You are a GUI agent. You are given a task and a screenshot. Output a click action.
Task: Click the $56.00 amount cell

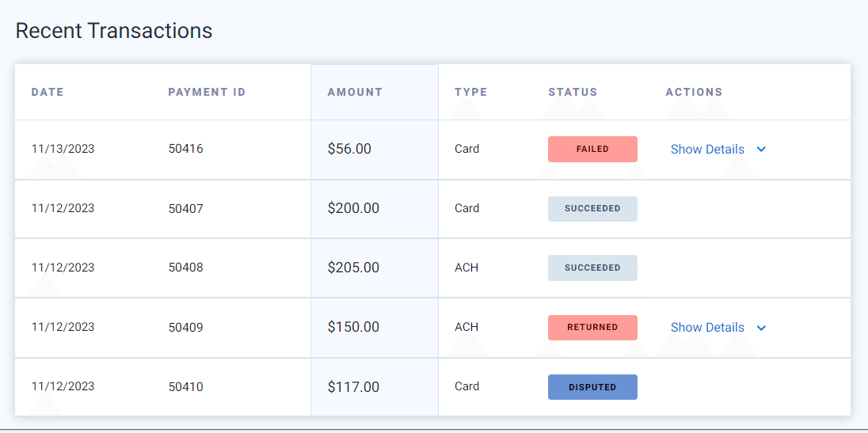pyautogui.click(x=349, y=150)
